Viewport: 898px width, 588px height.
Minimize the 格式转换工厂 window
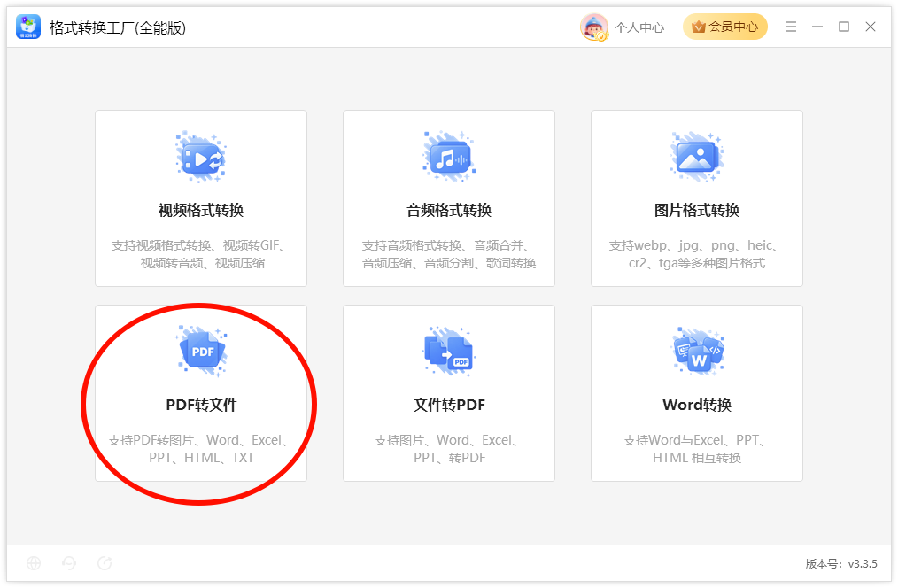pos(817,27)
